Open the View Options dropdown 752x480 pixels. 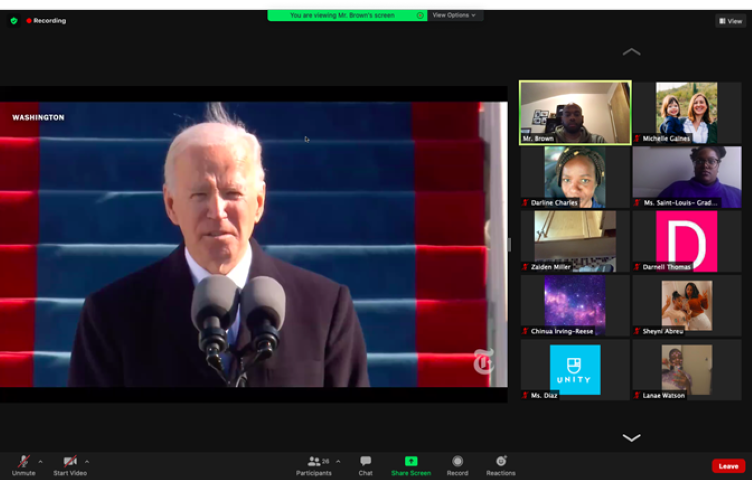pyautogui.click(x=455, y=15)
